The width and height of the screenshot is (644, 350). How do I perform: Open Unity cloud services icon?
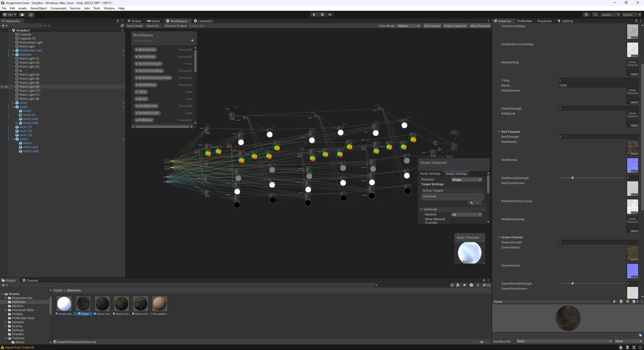click(22, 15)
